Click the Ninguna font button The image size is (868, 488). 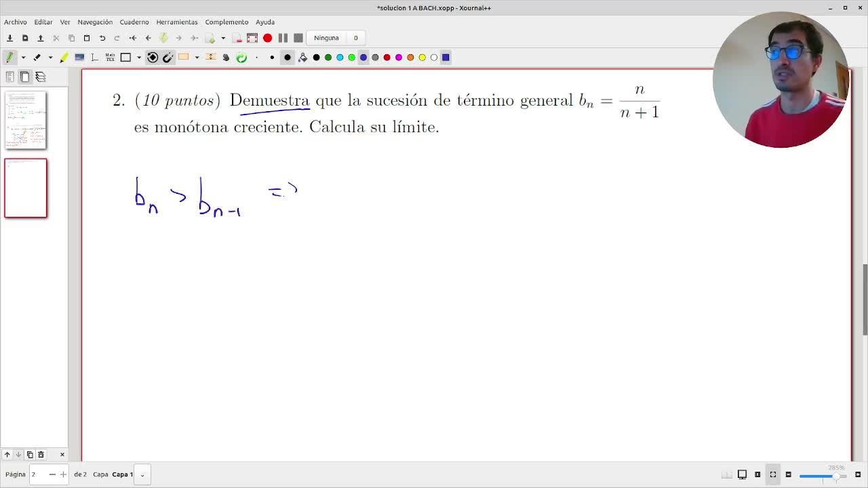point(326,38)
